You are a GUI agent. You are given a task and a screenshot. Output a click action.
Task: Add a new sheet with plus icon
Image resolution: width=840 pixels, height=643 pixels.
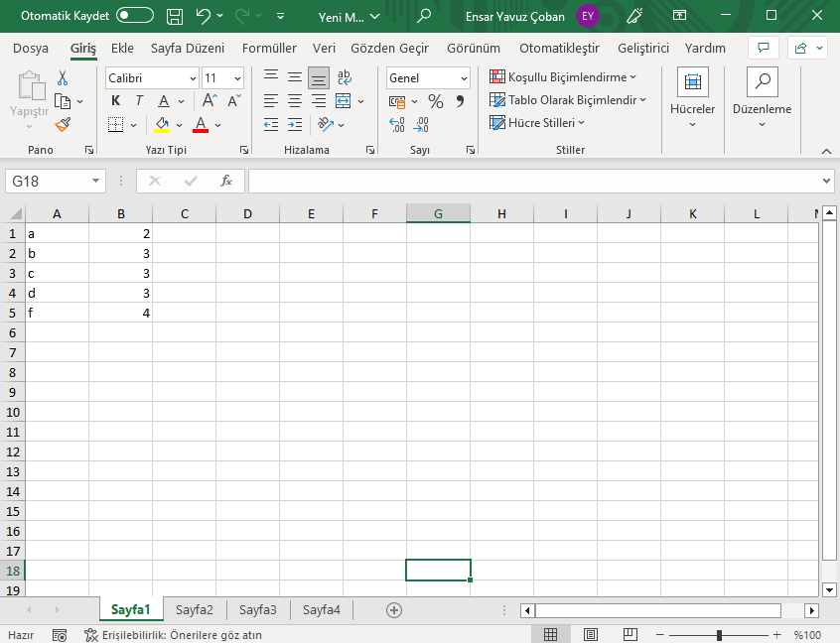coord(394,610)
